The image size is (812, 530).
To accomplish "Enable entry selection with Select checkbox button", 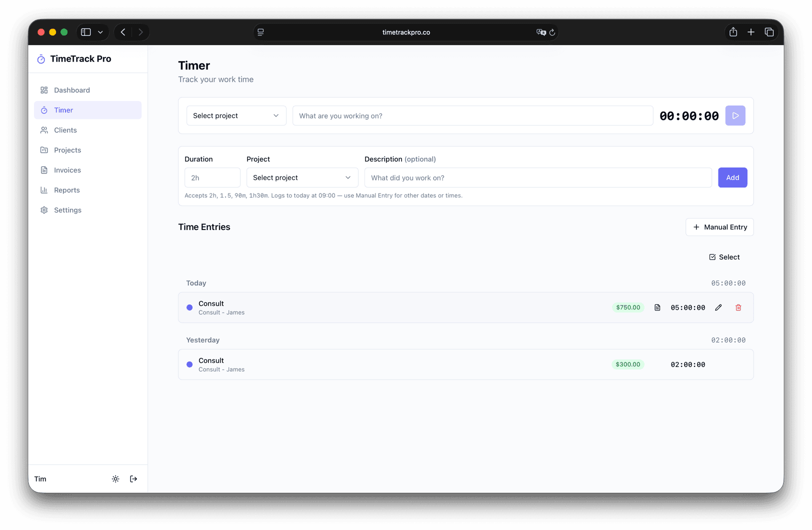I will click(724, 257).
